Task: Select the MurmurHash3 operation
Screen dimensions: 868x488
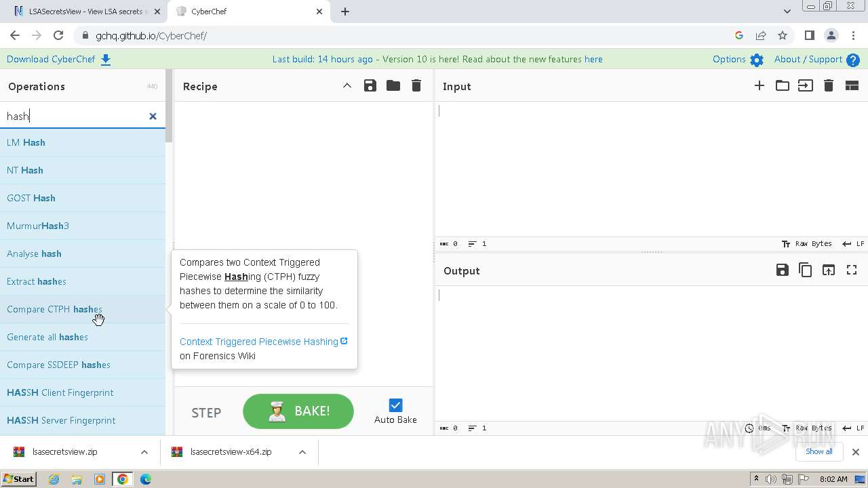Action: (x=83, y=226)
